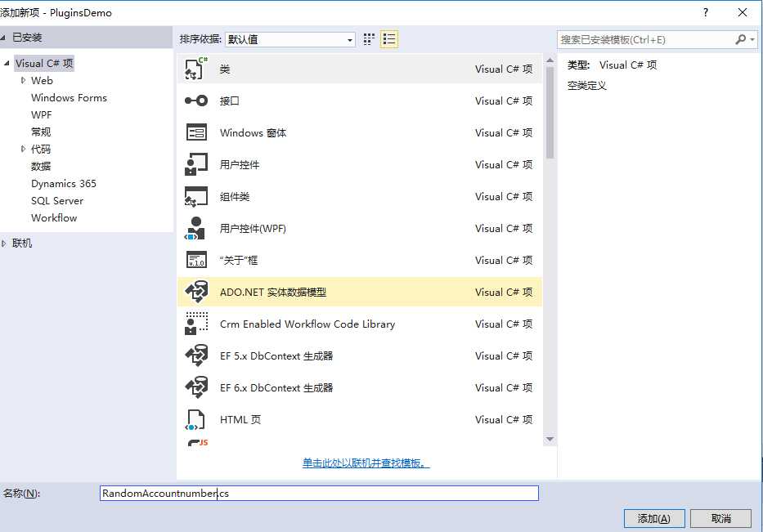This screenshot has width=763, height=532.
Task: Select SQL Server category
Action: click(x=57, y=201)
